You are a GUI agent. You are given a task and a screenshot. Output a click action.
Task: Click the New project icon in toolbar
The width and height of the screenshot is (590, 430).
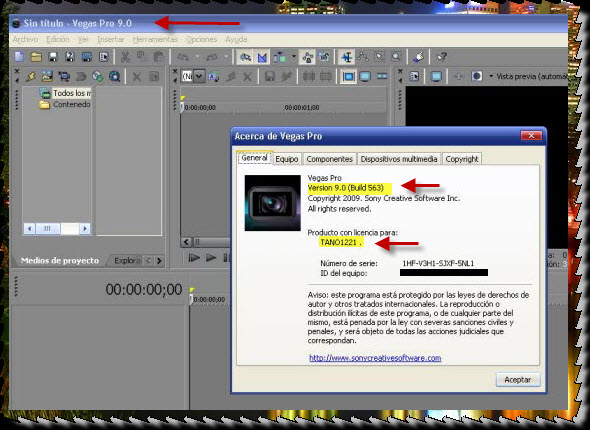[x=19, y=57]
